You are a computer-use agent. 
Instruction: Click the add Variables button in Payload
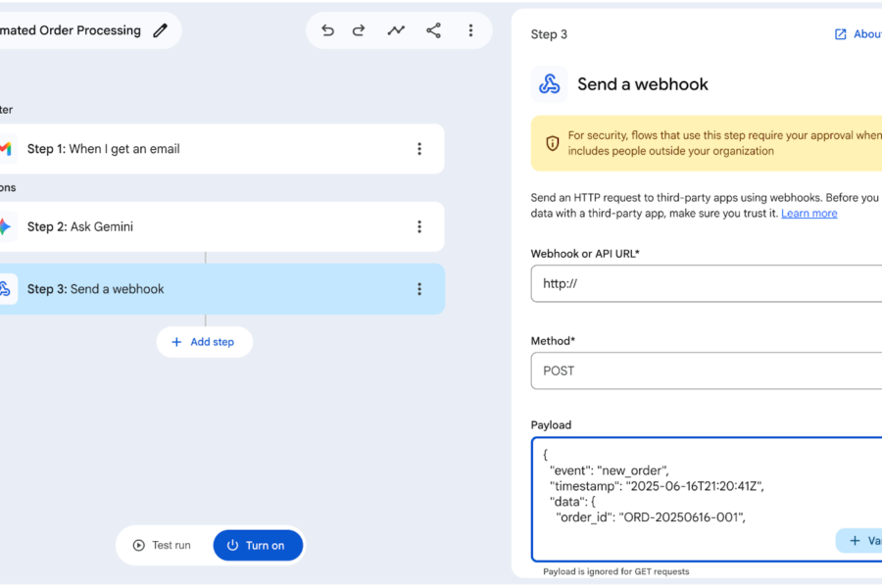pos(858,541)
